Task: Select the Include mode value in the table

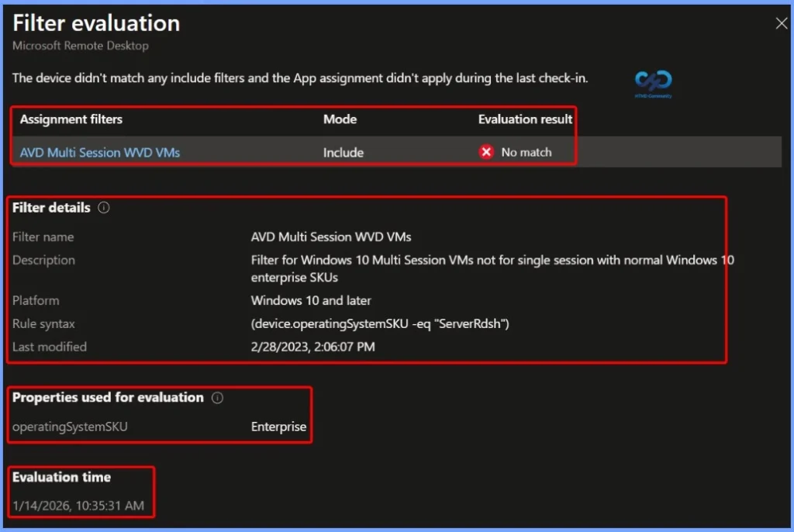Action: click(x=343, y=152)
